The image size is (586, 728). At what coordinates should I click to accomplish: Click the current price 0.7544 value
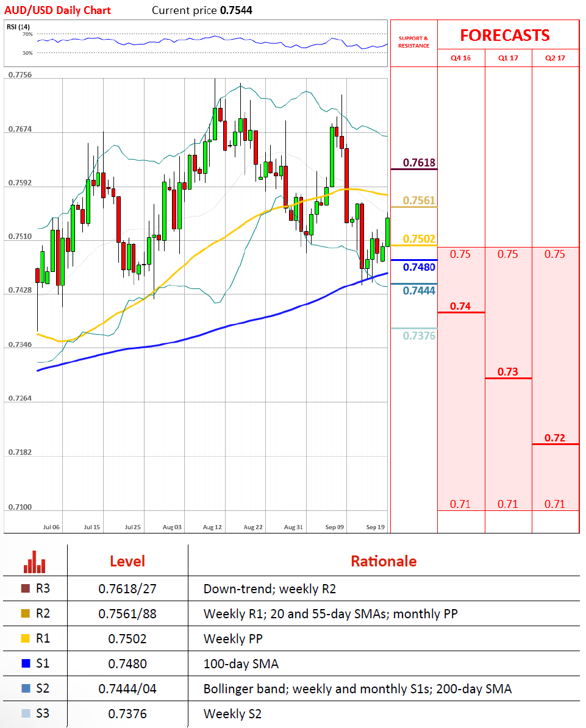tap(236, 10)
